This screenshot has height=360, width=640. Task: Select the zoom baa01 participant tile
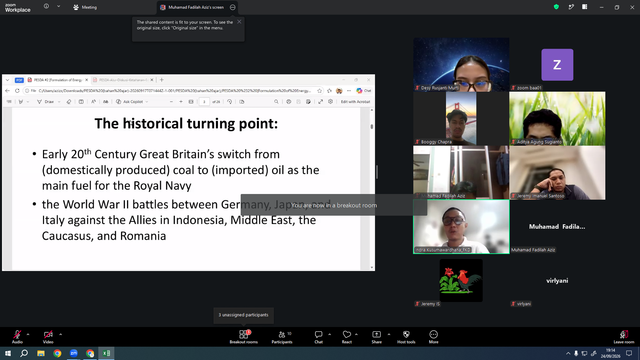click(557, 64)
